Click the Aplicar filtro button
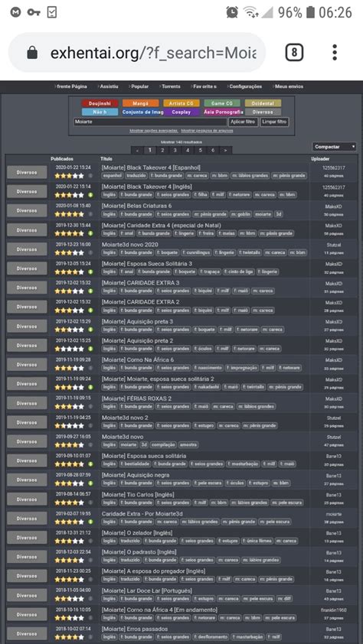Image resolution: width=363 pixels, height=644 pixels. (244, 122)
